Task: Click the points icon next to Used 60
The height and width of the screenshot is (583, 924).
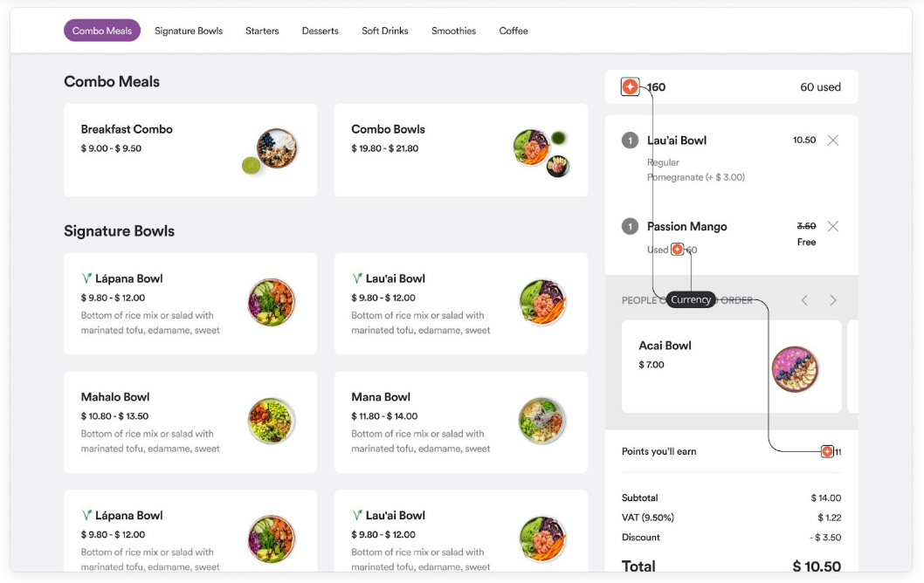Action: 678,249
